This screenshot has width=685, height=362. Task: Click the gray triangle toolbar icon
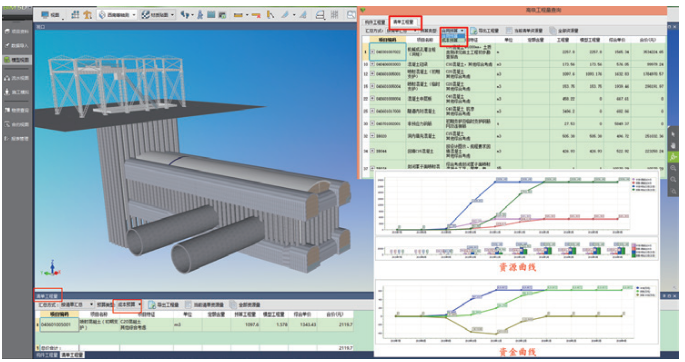click(302, 15)
